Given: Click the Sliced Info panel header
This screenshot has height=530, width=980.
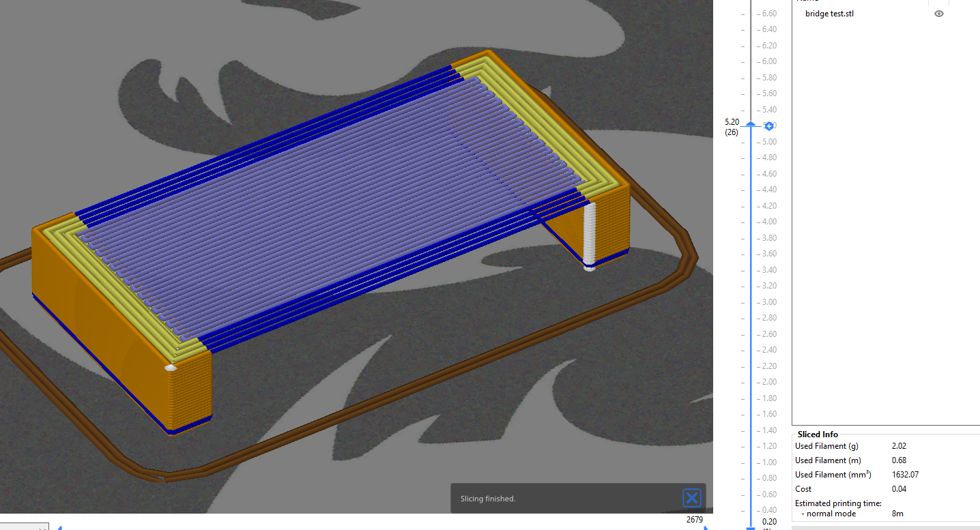Looking at the screenshot, I should tap(816, 434).
